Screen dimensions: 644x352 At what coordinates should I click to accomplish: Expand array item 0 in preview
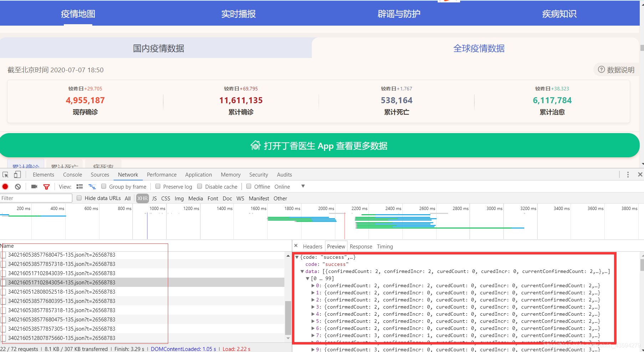point(313,285)
